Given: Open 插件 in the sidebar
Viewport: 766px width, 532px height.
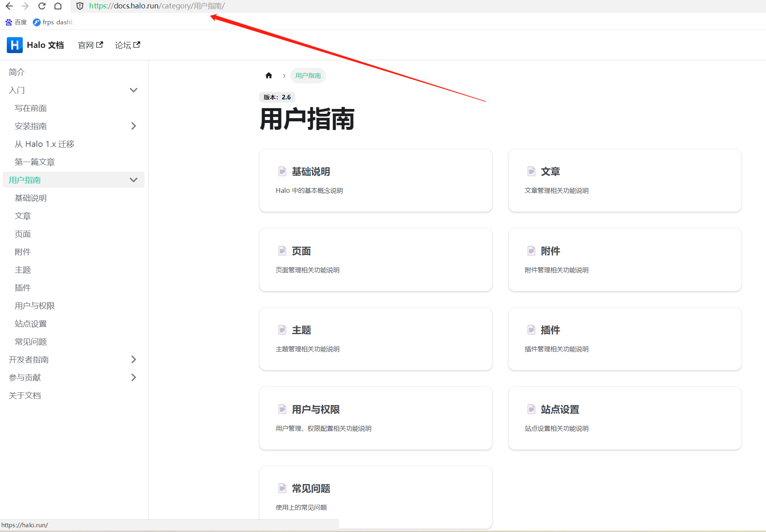Looking at the screenshot, I should point(23,288).
